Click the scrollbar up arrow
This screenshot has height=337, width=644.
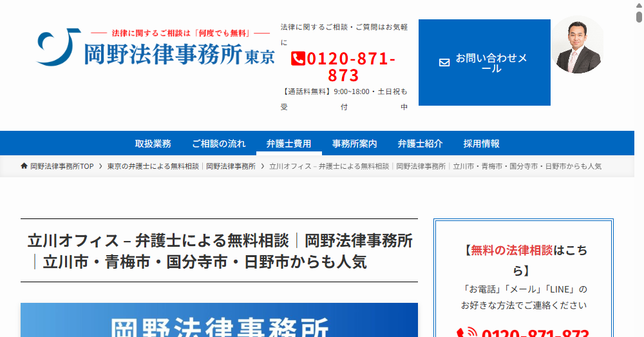click(x=638, y=5)
